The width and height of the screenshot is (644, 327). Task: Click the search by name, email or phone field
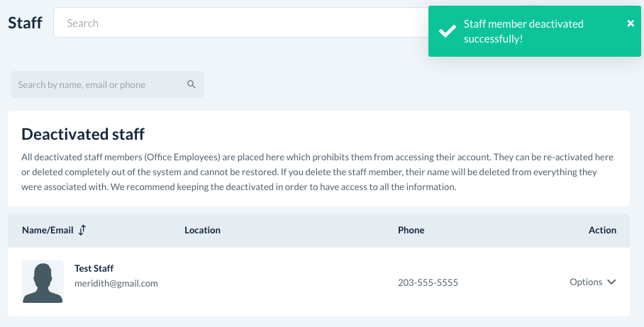99,84
